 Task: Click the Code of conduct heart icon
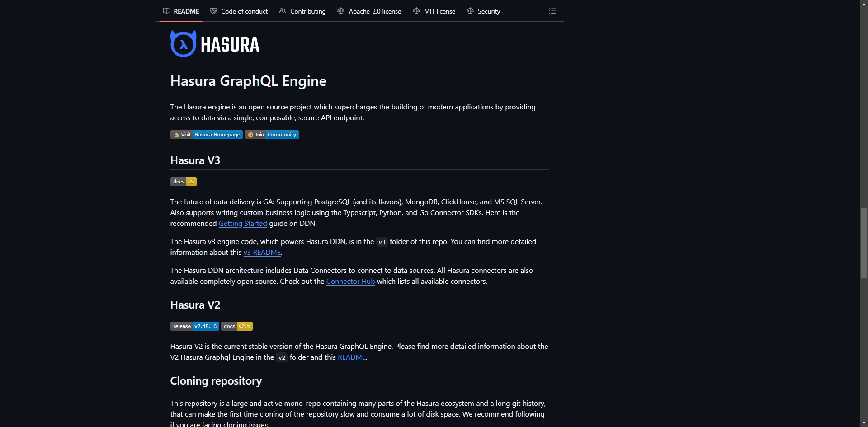tap(213, 11)
